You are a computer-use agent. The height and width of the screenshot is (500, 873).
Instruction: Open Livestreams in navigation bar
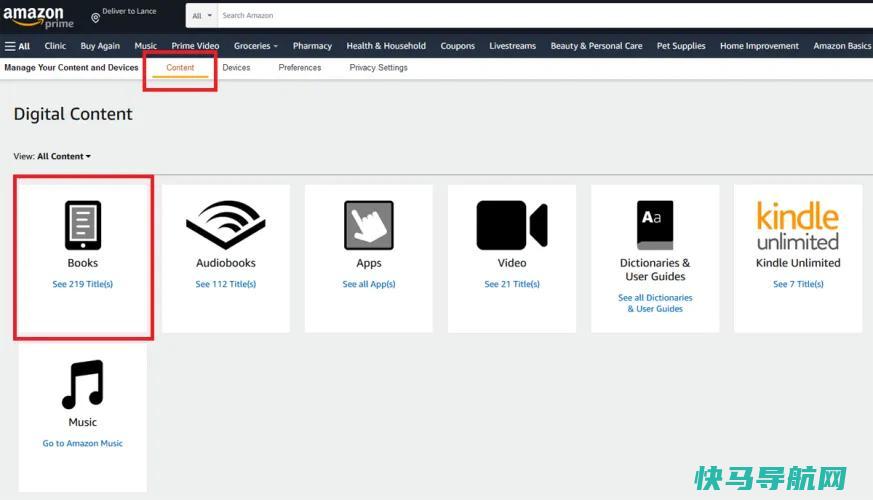pyautogui.click(x=512, y=46)
